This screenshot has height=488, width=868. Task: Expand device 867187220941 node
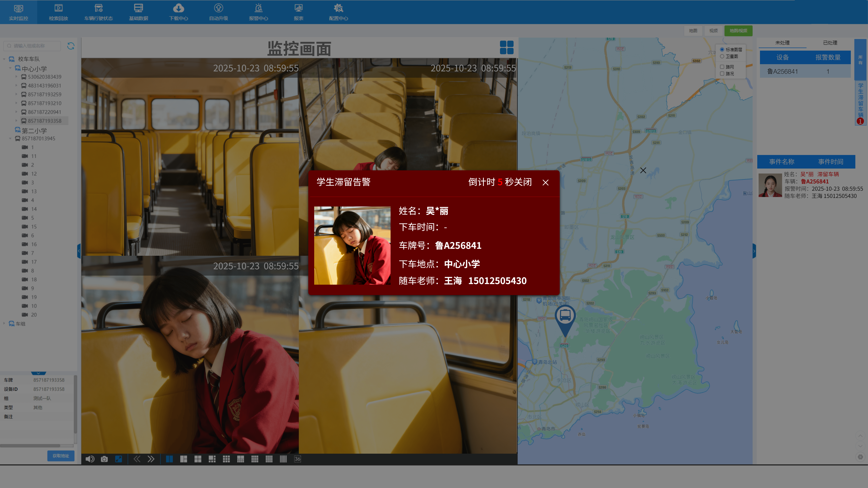[x=16, y=112]
